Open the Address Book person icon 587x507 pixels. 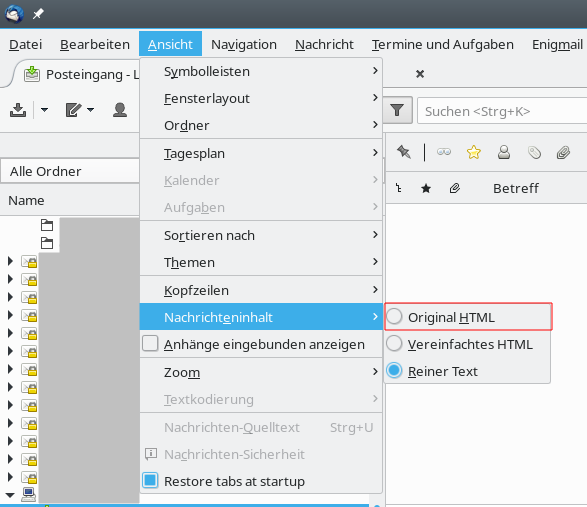pos(120,110)
